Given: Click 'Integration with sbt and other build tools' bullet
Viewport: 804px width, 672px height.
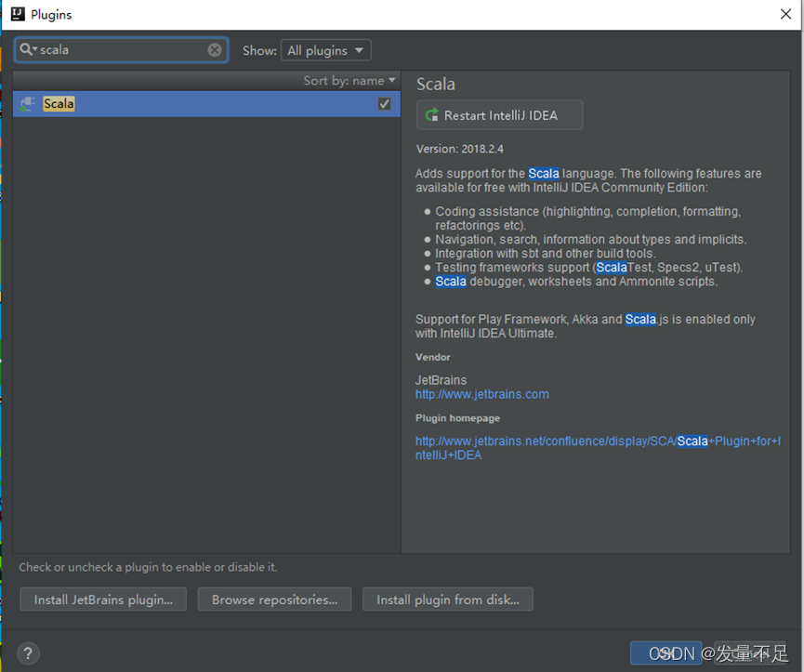Looking at the screenshot, I should click(x=545, y=253).
